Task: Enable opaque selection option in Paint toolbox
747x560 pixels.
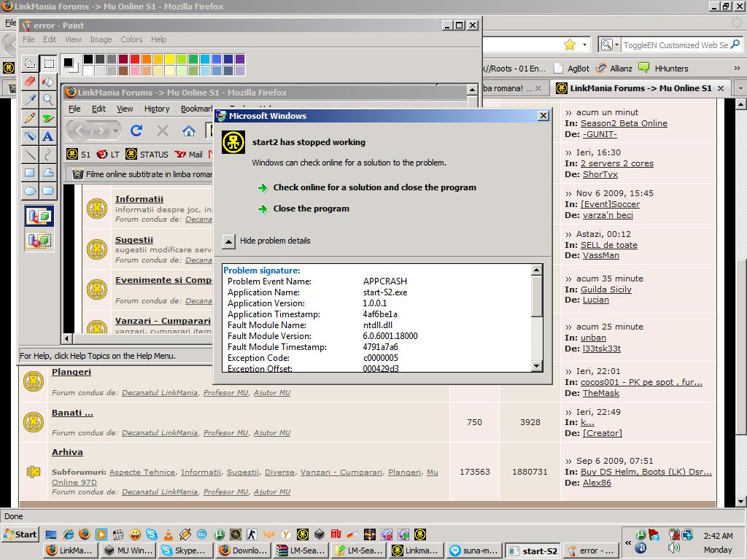Action: 39,216
